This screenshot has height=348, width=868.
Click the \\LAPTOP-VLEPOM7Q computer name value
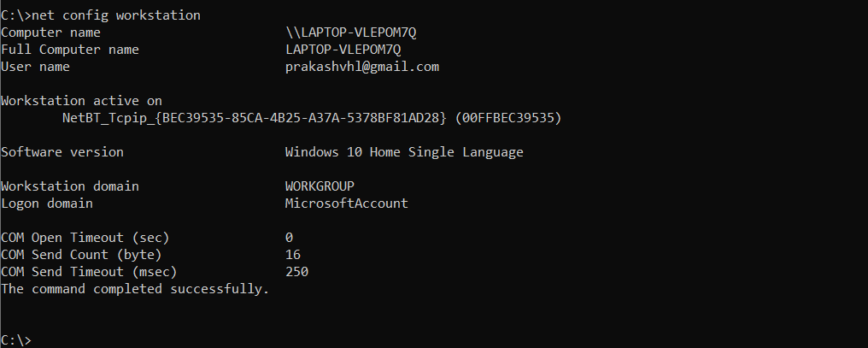pos(351,32)
